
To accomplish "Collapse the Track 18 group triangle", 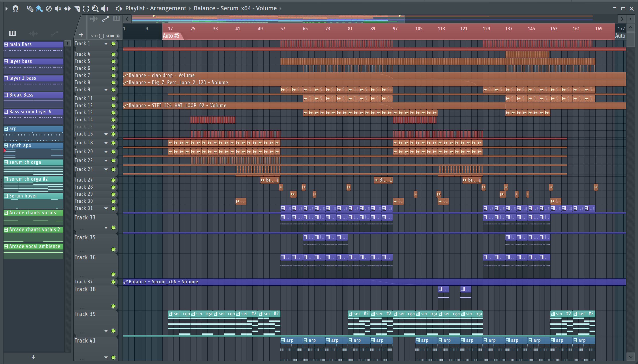I will 106,143.
